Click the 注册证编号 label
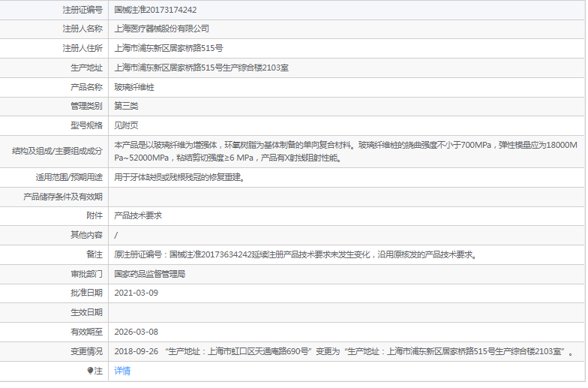This screenshot has width=588, height=388. click(82, 10)
